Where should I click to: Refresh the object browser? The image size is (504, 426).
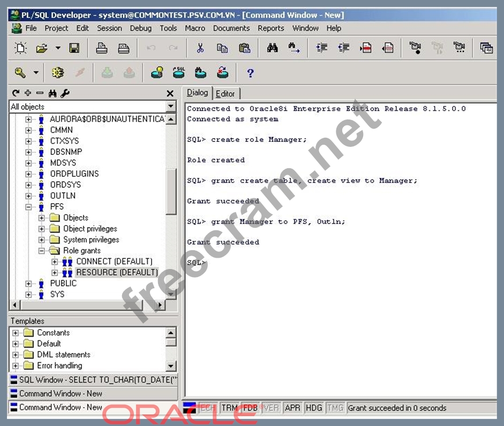(16, 93)
